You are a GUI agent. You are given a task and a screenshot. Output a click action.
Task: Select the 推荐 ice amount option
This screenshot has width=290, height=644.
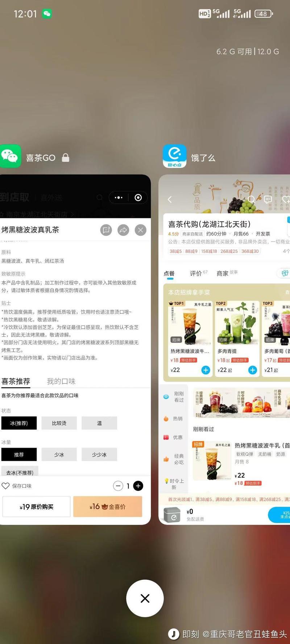[19, 455]
